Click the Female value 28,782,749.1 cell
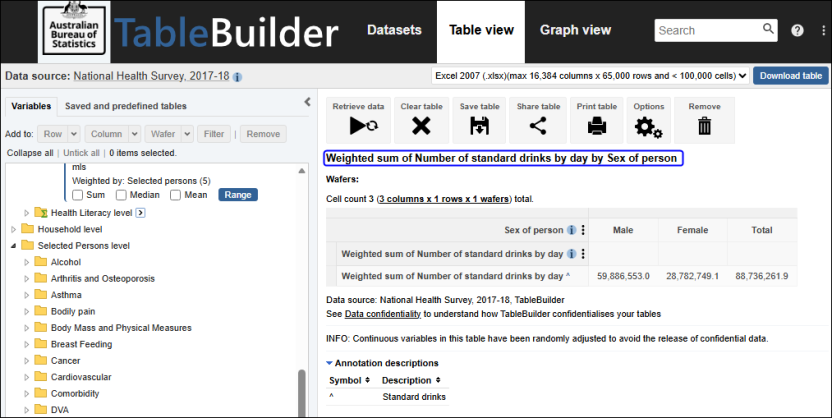 coord(692,276)
